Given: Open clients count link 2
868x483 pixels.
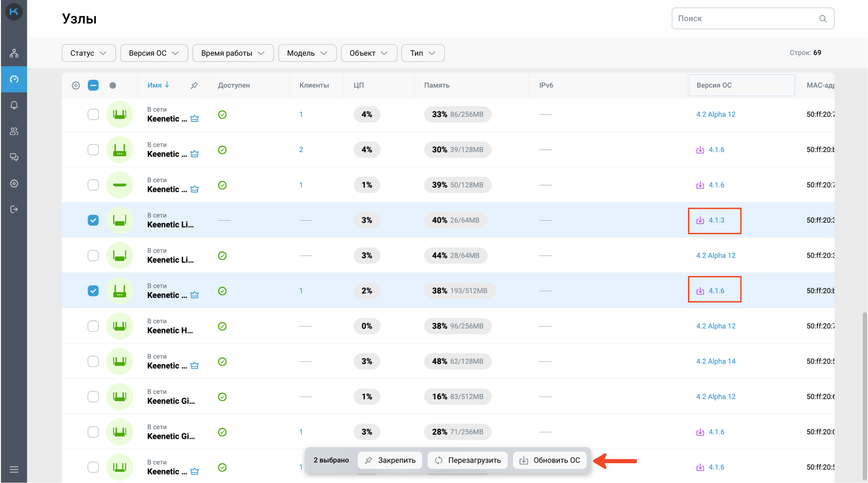Looking at the screenshot, I should click(301, 150).
